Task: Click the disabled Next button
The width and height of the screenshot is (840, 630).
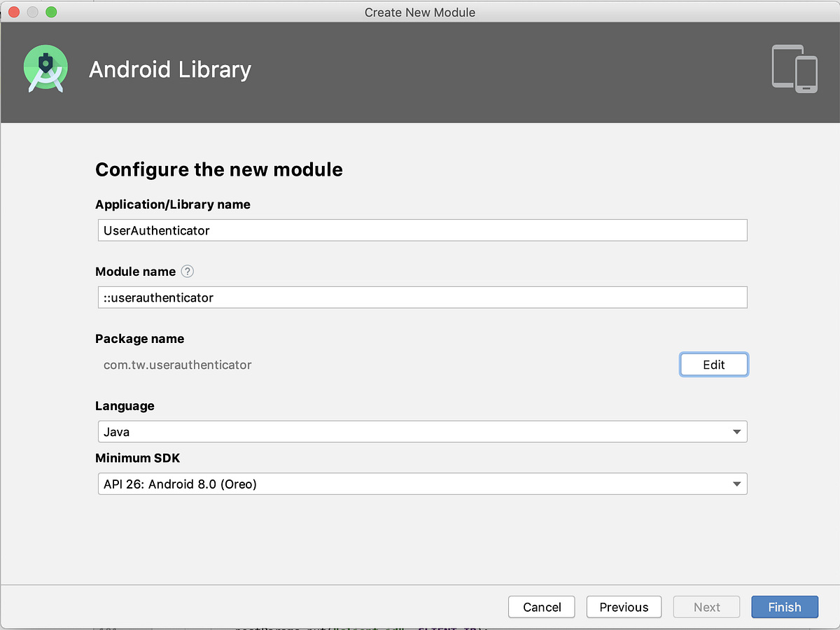Action: tap(706, 607)
